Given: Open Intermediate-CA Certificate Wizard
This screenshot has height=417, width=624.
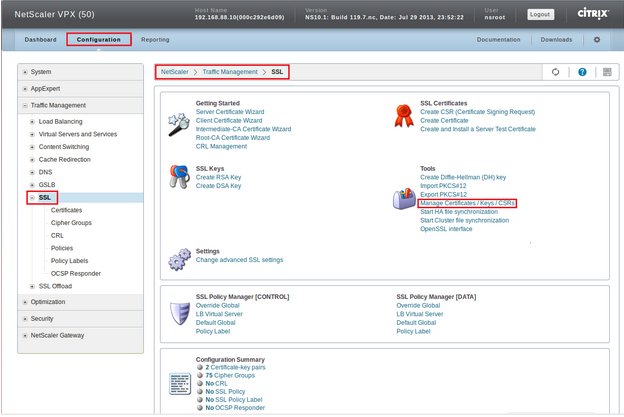Looking at the screenshot, I should (244, 129).
